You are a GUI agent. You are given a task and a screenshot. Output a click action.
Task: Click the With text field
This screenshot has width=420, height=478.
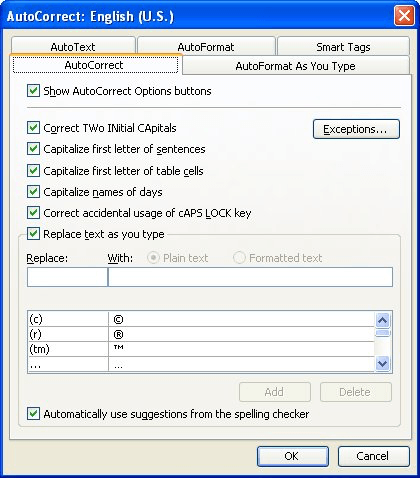click(x=250, y=277)
